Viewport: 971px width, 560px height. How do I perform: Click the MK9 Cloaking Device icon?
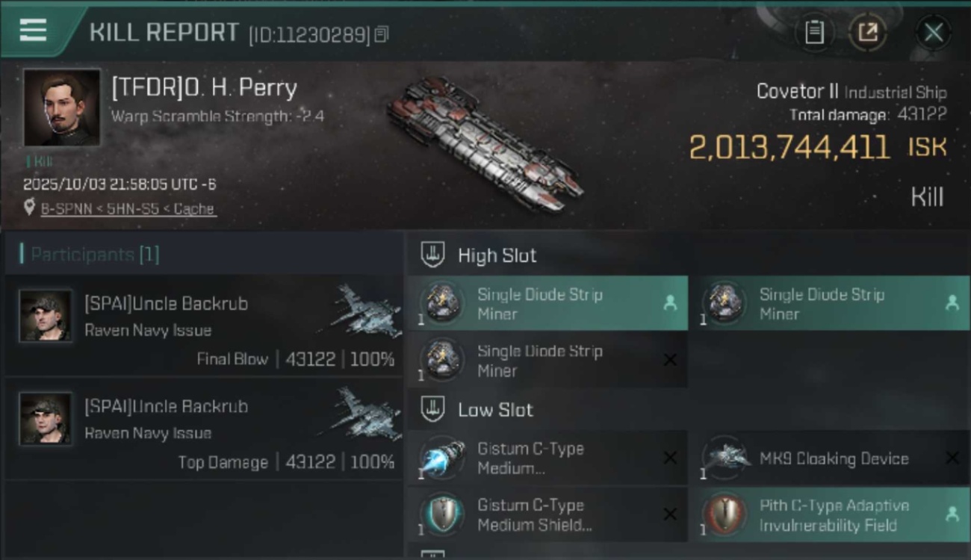pos(726,458)
